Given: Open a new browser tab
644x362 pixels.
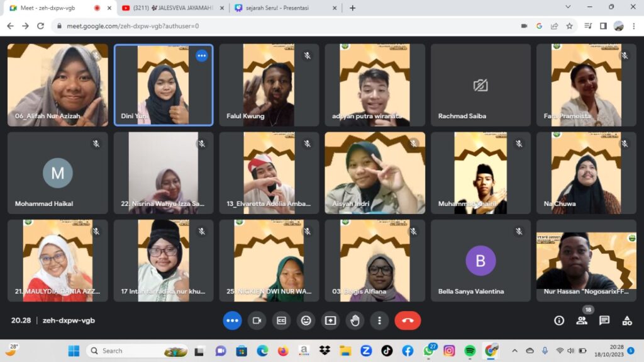Looking at the screenshot, I should point(352,8).
